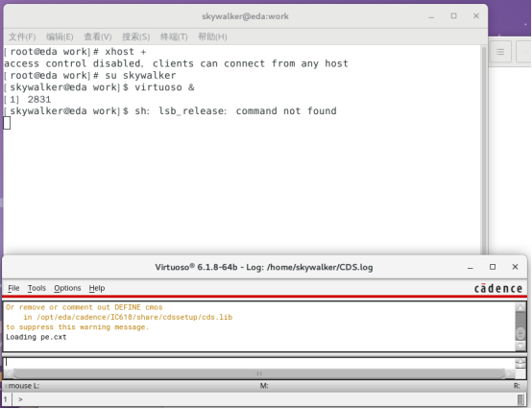The width and height of the screenshot is (532, 409).
Task: Click the log scroll down arrow
Action: point(520,346)
